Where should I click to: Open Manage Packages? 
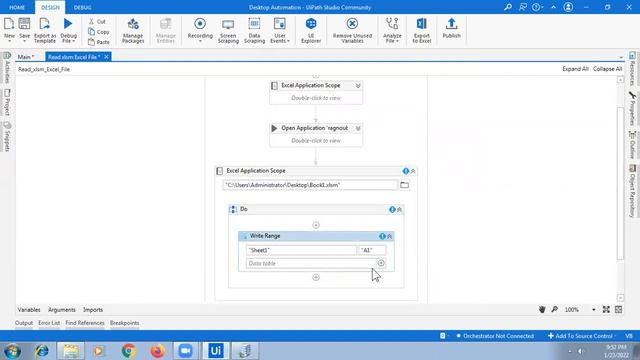[133, 30]
